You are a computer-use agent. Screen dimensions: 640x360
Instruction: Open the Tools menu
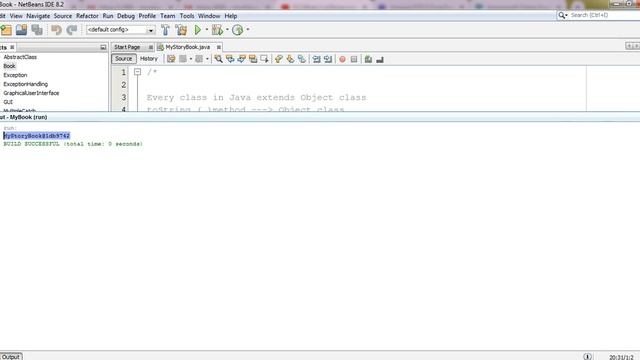click(187, 16)
